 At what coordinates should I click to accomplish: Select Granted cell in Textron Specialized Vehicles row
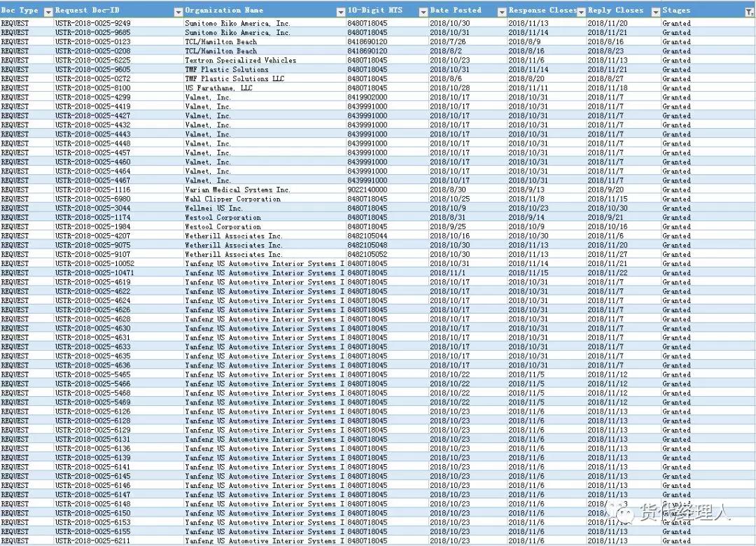(x=708, y=60)
